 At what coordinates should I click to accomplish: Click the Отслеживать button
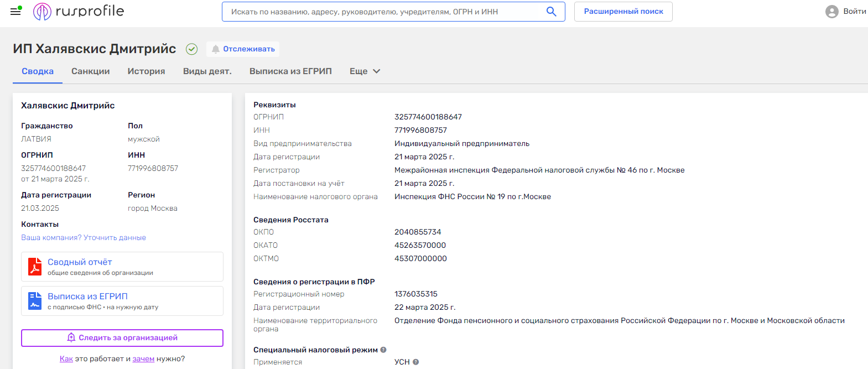[243, 49]
